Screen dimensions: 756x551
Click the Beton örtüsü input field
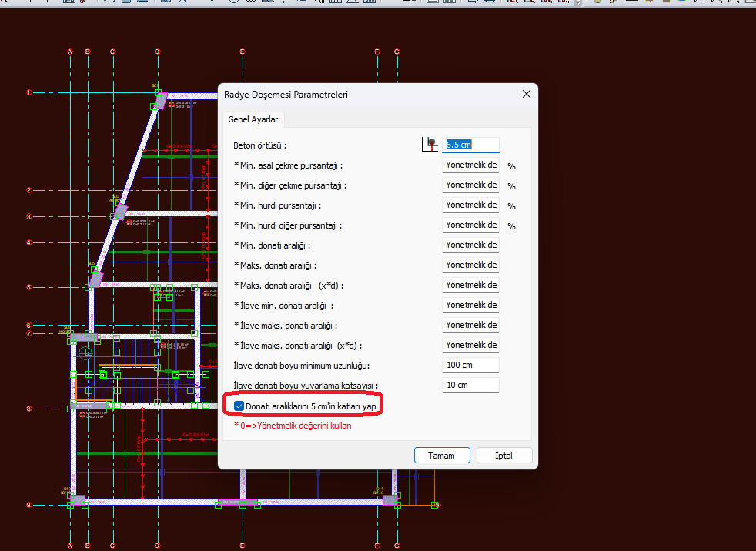(470, 145)
